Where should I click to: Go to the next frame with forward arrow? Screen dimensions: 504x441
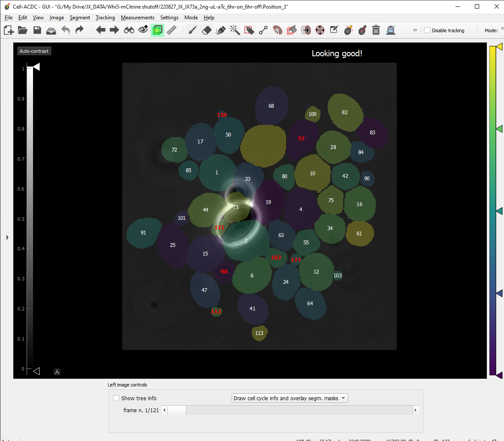tap(114, 30)
